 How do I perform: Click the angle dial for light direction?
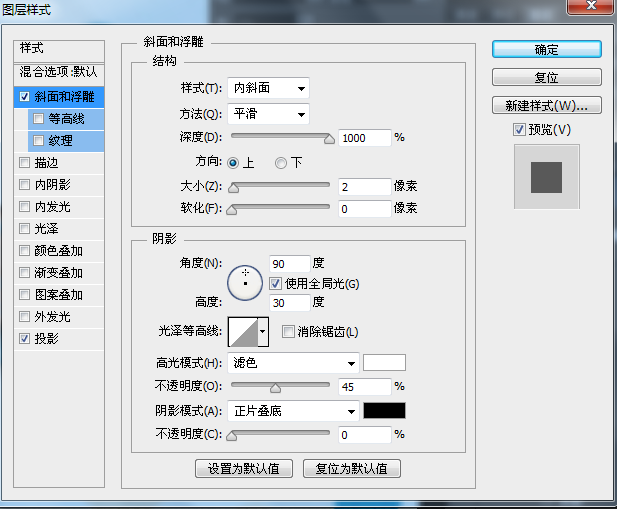(245, 283)
